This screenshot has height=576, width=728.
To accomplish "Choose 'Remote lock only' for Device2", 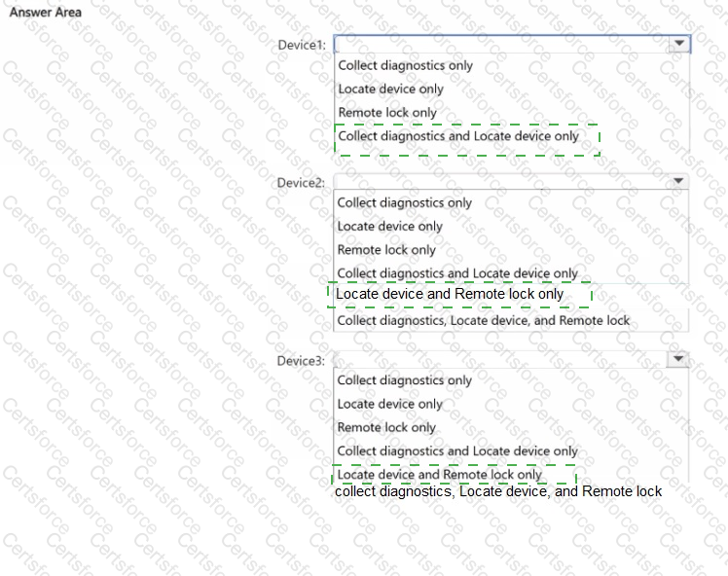I will coord(386,250).
